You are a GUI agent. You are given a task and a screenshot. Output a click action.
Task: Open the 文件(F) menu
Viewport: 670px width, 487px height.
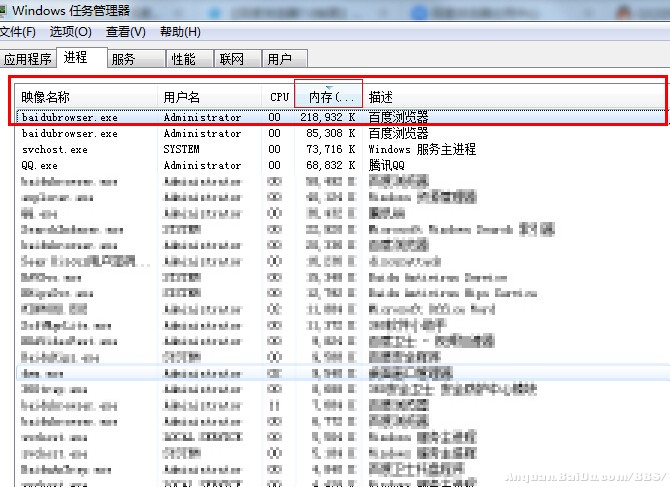click(18, 32)
